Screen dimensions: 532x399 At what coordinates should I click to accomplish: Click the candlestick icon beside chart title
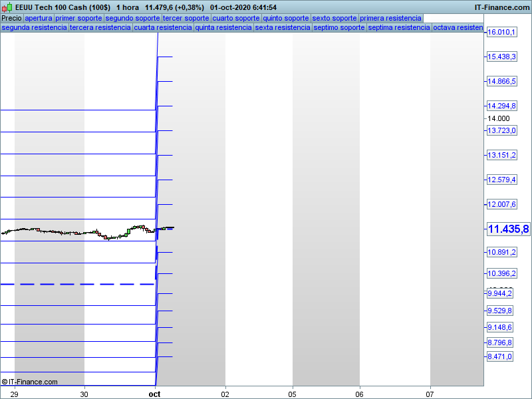(x=7, y=7)
